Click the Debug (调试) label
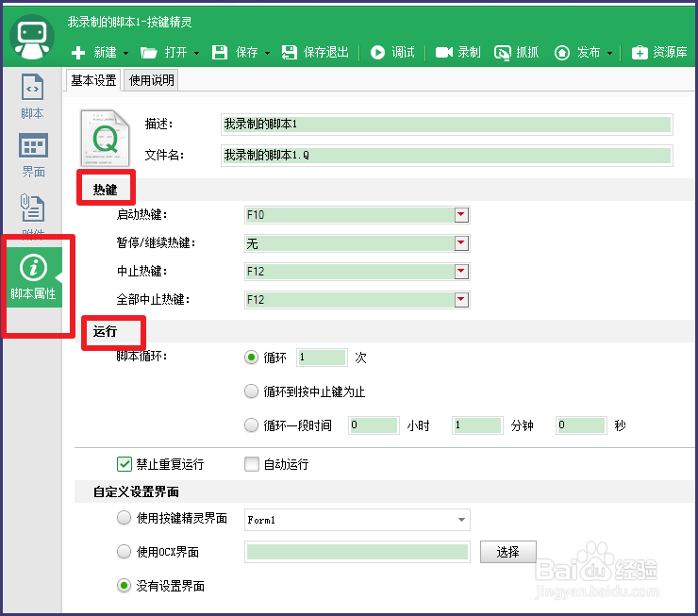 click(404, 53)
